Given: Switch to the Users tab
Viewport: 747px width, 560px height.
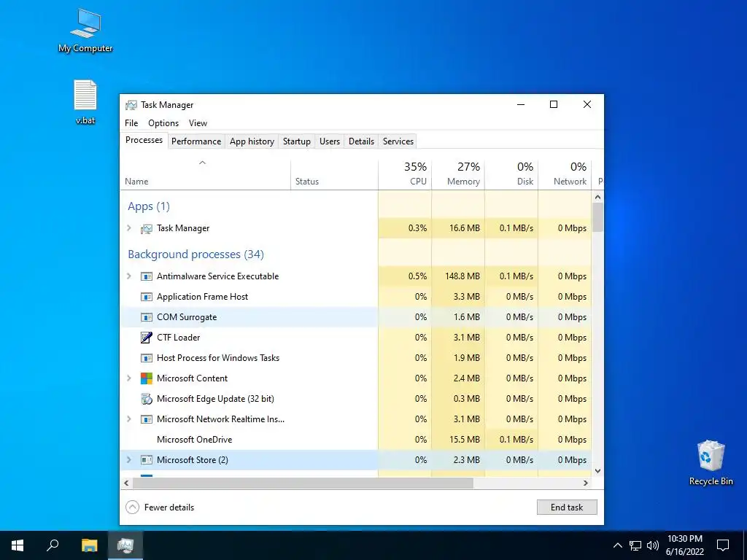Looking at the screenshot, I should point(330,141).
